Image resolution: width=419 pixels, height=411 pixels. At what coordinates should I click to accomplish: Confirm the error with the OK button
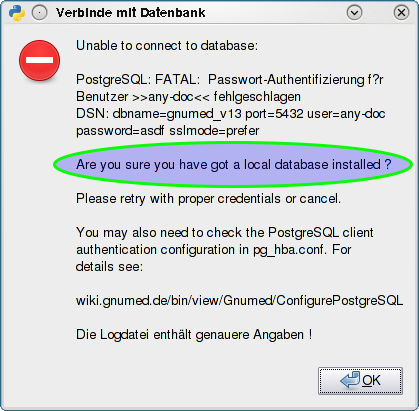click(360, 381)
